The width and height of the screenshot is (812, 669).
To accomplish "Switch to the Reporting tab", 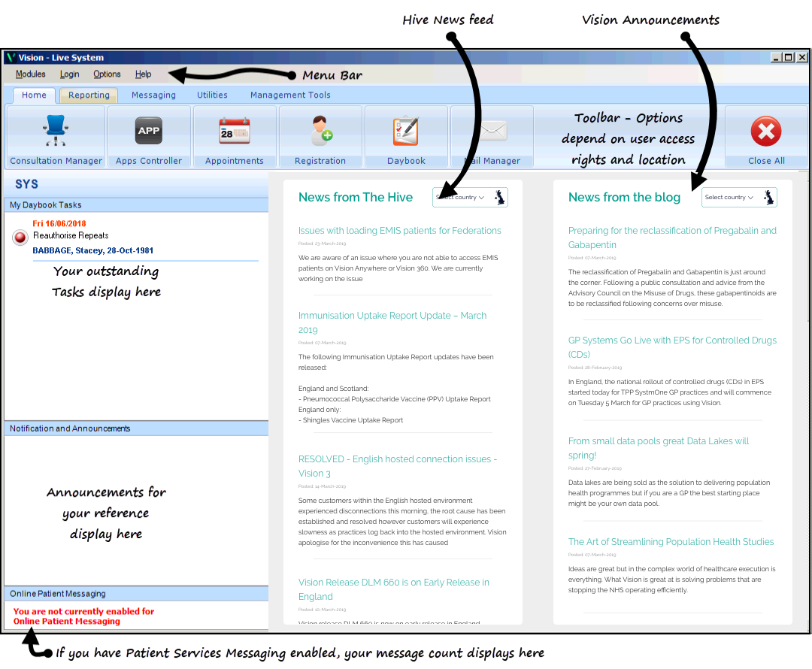I will 89,95.
